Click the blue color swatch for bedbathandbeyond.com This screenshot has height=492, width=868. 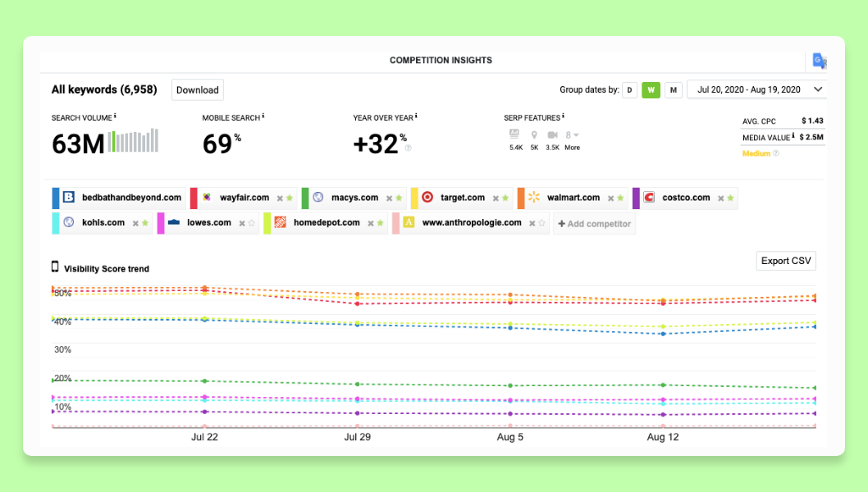(55, 198)
